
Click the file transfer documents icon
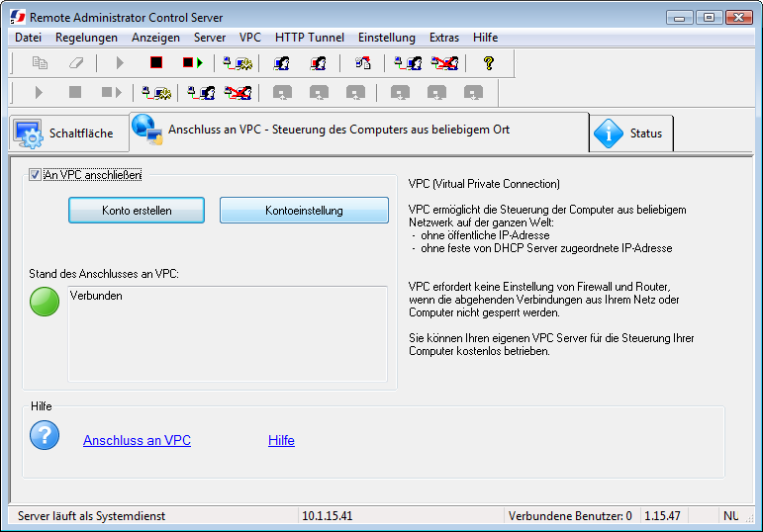coord(363,62)
